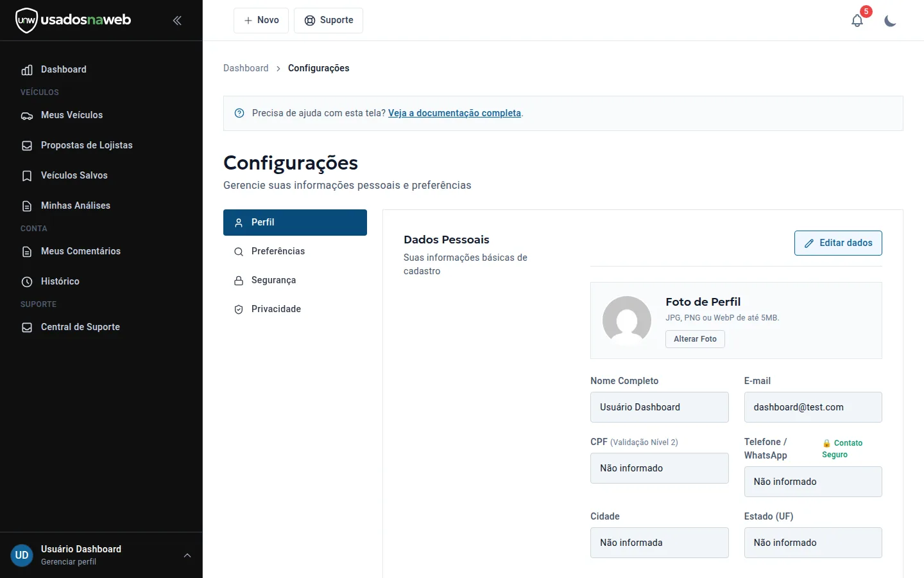This screenshot has height=578, width=924.
Task: Switch to the Privacidade tab
Action: [x=295, y=309]
